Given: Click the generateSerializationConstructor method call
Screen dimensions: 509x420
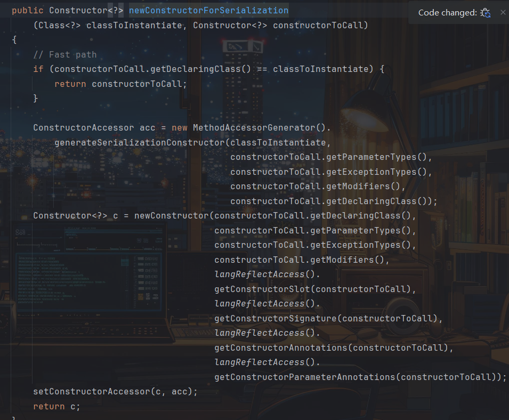Looking at the screenshot, I should pos(139,142).
